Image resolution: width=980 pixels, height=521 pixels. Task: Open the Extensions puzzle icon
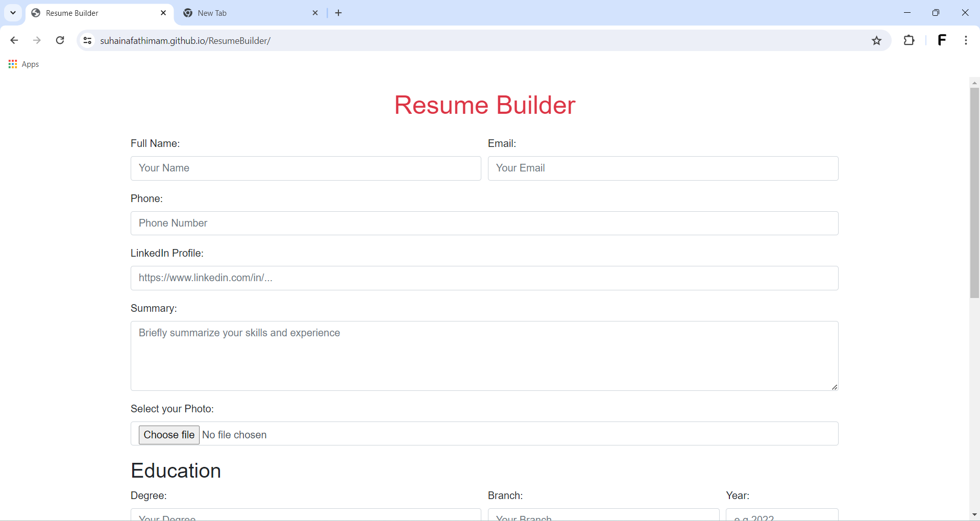[x=909, y=40]
